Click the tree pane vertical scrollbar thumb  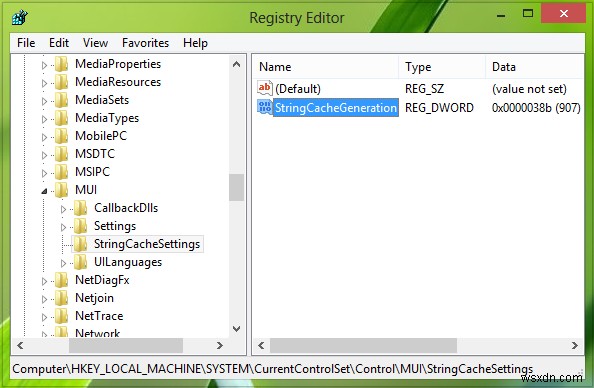click(236, 187)
